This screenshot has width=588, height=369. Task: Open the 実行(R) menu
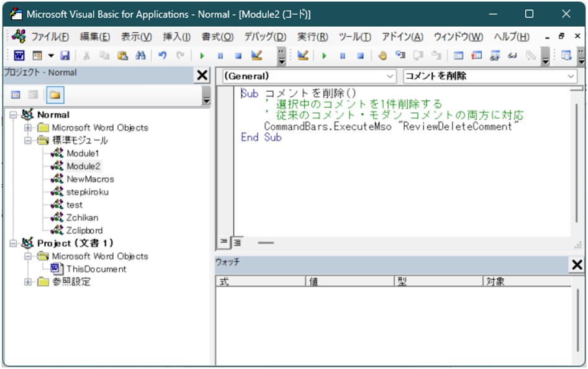point(312,37)
